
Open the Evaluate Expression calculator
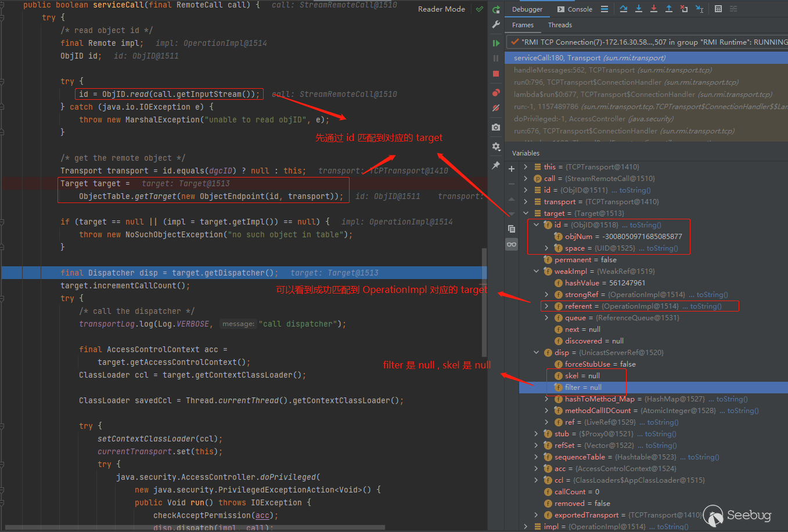tap(718, 9)
